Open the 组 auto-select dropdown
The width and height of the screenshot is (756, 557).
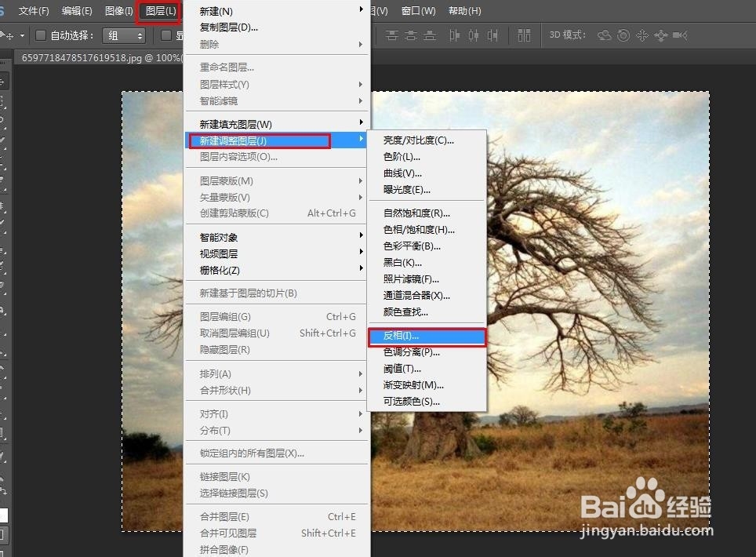click(x=124, y=35)
